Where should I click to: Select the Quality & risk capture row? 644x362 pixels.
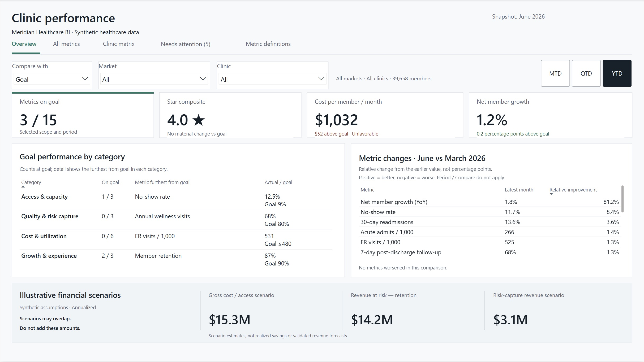(x=176, y=220)
